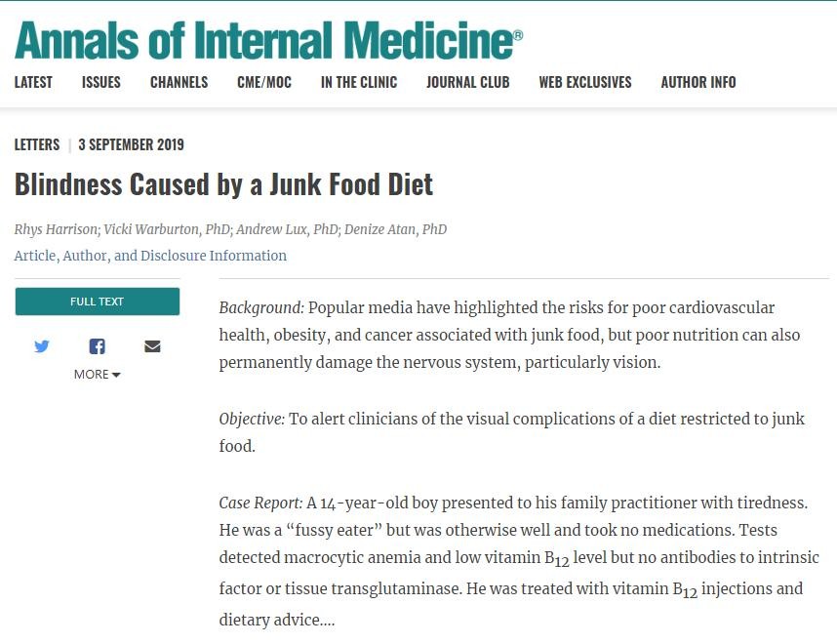Screen dimensions: 837x644
Task: Email this article via envelope icon
Action: tap(152, 346)
